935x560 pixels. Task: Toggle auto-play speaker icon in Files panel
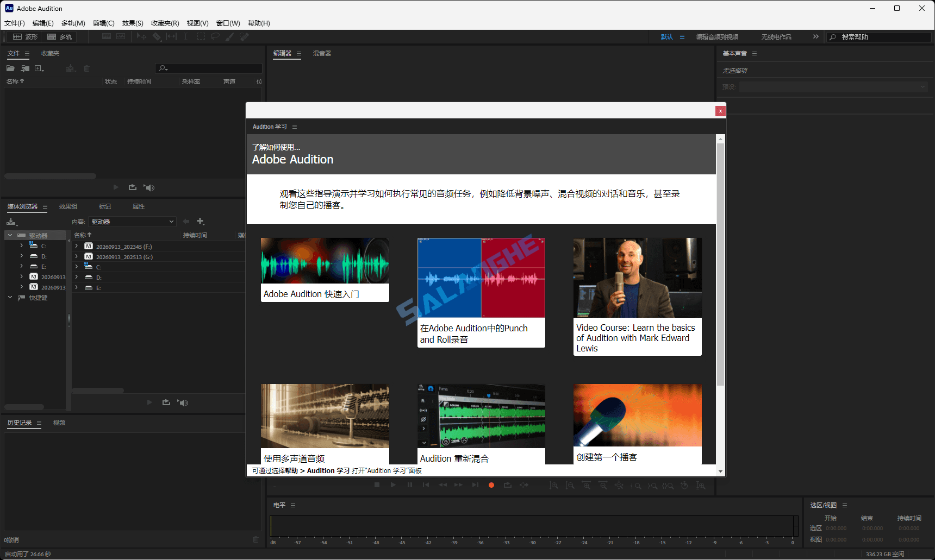(x=149, y=187)
